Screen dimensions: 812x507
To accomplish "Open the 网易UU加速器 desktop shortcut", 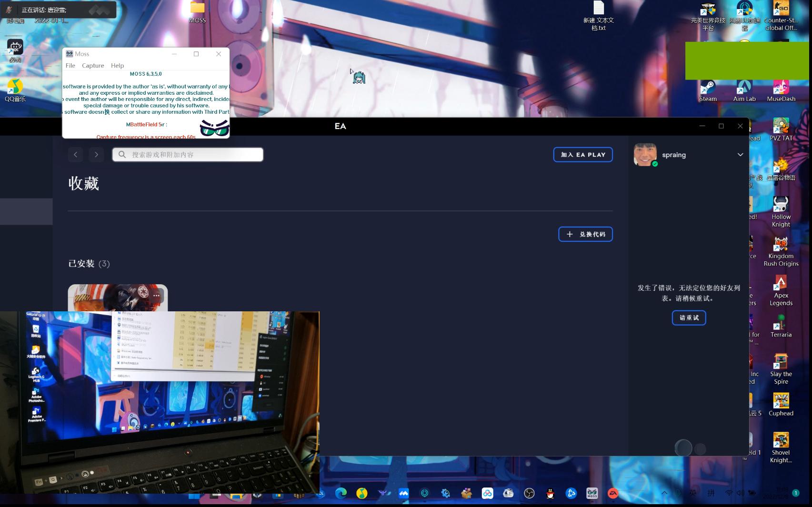I will pos(744,16).
